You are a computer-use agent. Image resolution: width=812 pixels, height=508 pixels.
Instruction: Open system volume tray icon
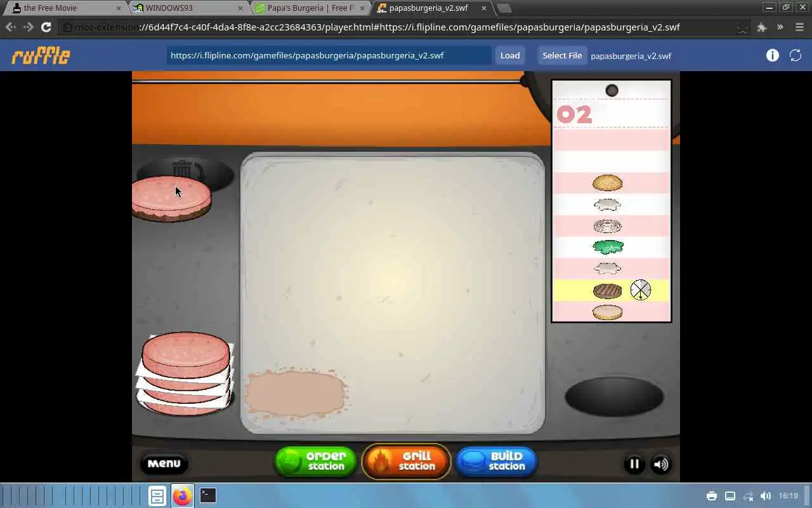click(766, 496)
